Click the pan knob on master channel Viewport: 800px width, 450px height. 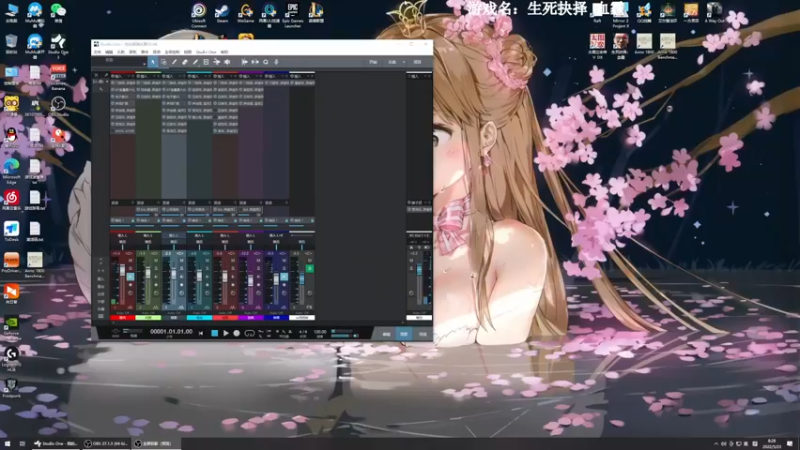point(411,293)
